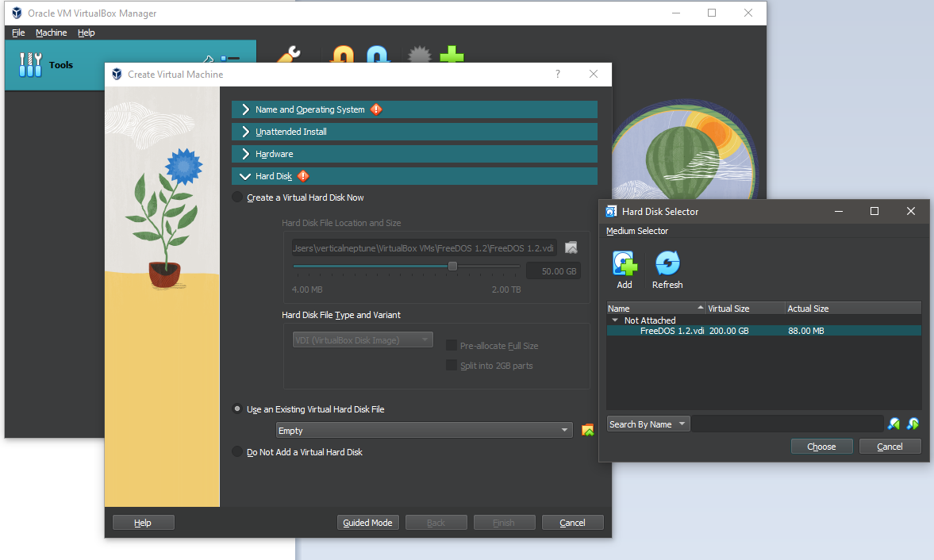Select Create a Virtual Hard Disk Now
The height and width of the screenshot is (560, 934).
237,198
